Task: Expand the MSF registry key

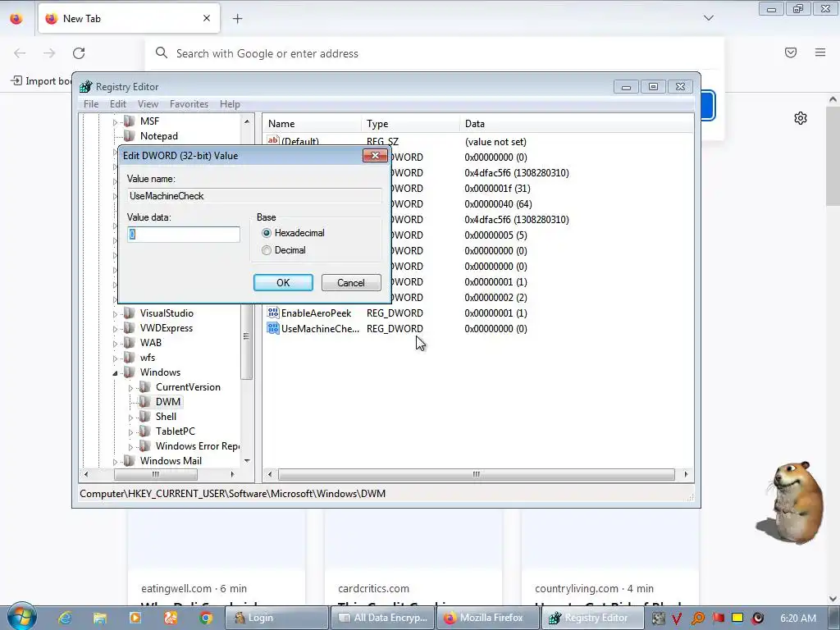Action: 115,122
